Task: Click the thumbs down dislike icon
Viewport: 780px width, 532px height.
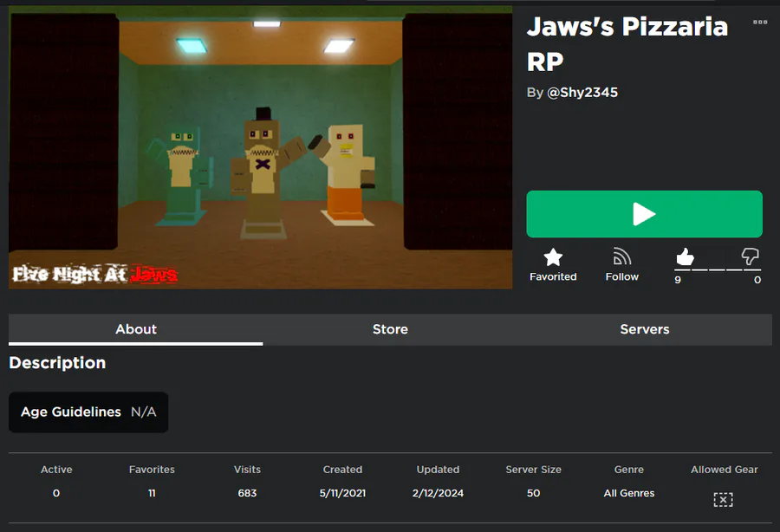Action: pos(750,256)
